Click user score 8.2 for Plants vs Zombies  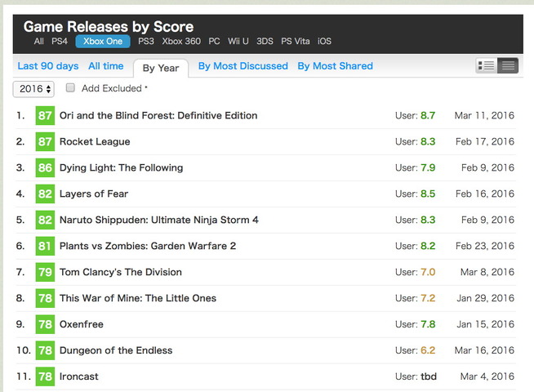428,246
